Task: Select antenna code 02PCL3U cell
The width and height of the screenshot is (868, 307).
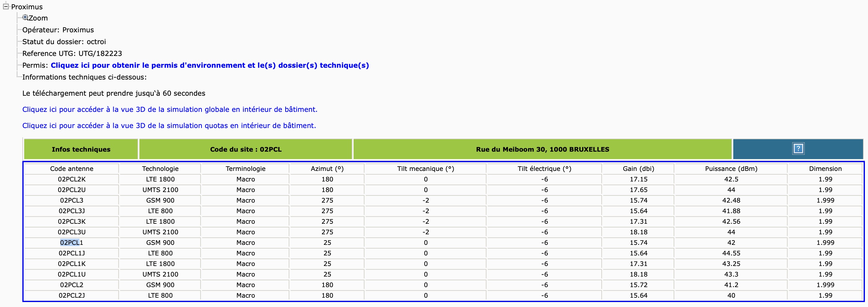Action: pyautogui.click(x=72, y=232)
